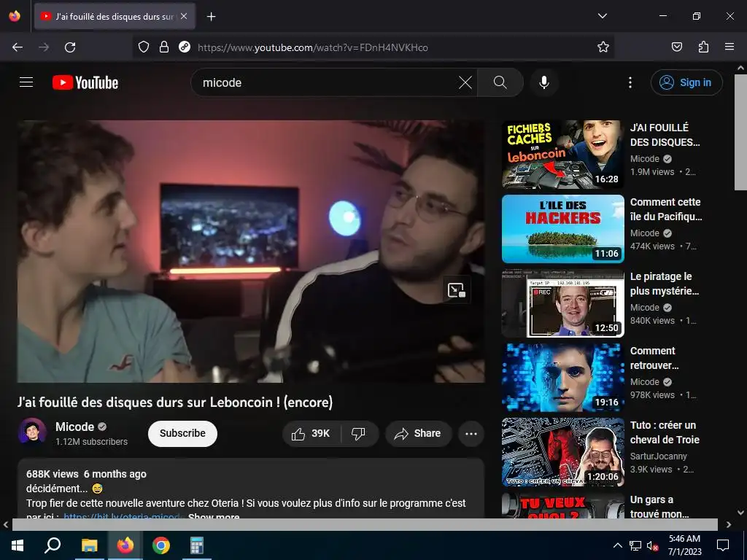Activate the miniplayer icon on the video
This screenshot has height=560, width=747.
click(x=457, y=289)
